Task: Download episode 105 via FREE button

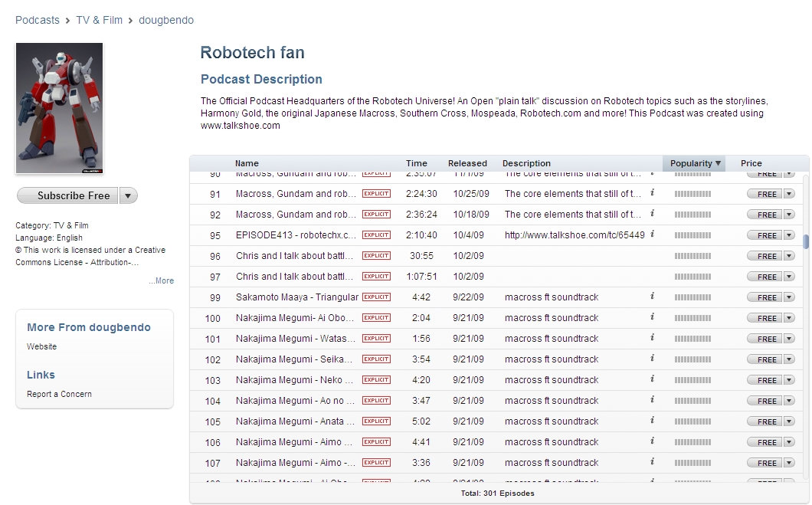Action: pyautogui.click(x=765, y=422)
